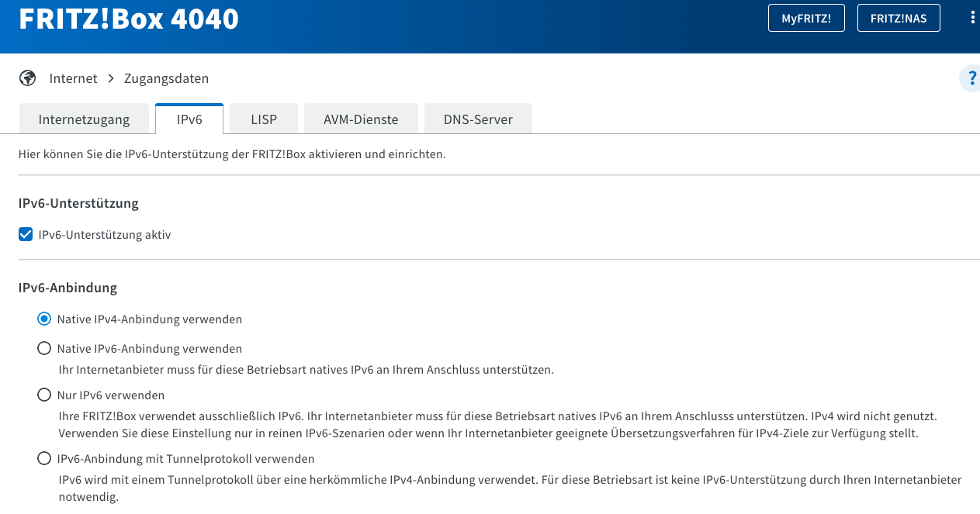
Task: Open the LISP tab
Action: (264, 119)
